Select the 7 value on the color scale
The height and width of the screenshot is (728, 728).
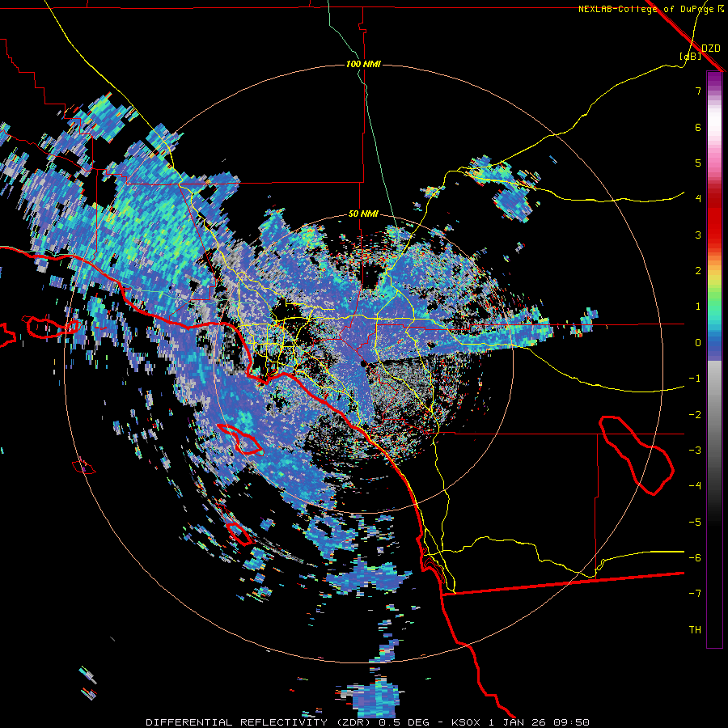pos(698,91)
